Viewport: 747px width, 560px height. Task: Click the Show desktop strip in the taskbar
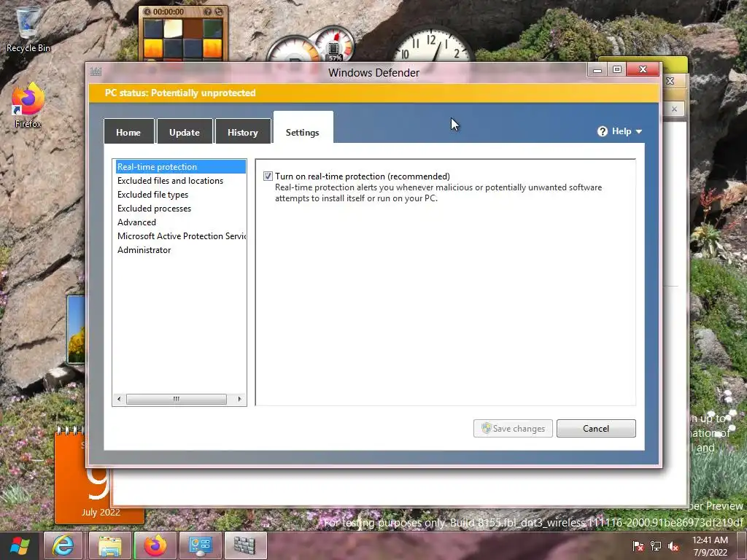tap(743, 545)
